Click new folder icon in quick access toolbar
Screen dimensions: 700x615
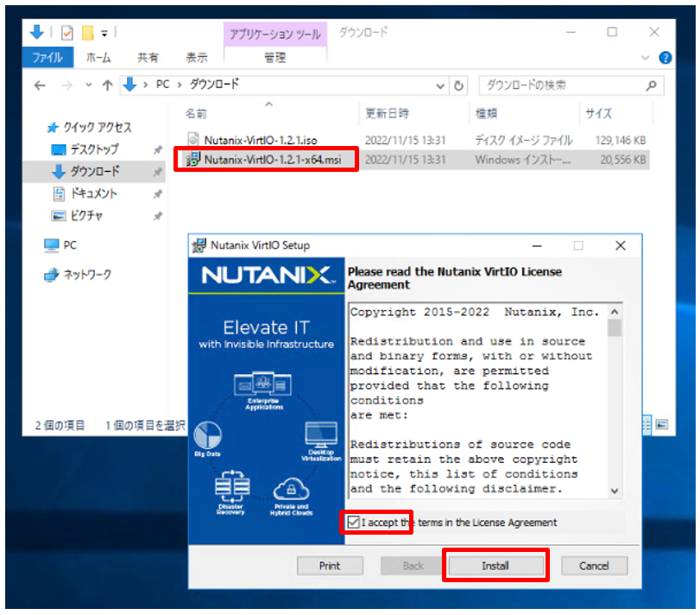(x=87, y=33)
